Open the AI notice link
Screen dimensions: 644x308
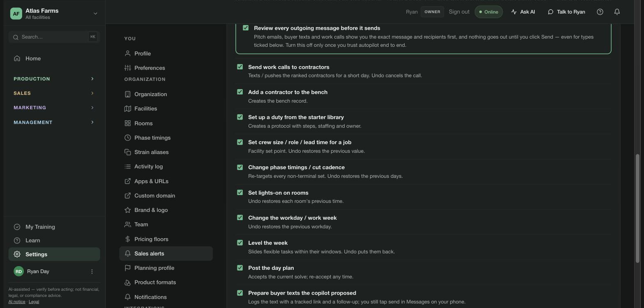point(17,301)
